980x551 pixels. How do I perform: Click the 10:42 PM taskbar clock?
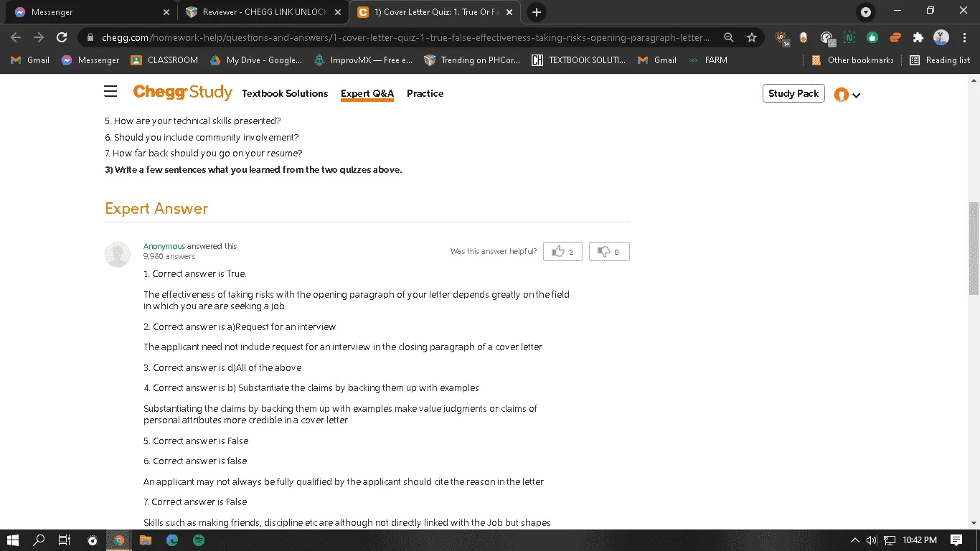(920, 540)
